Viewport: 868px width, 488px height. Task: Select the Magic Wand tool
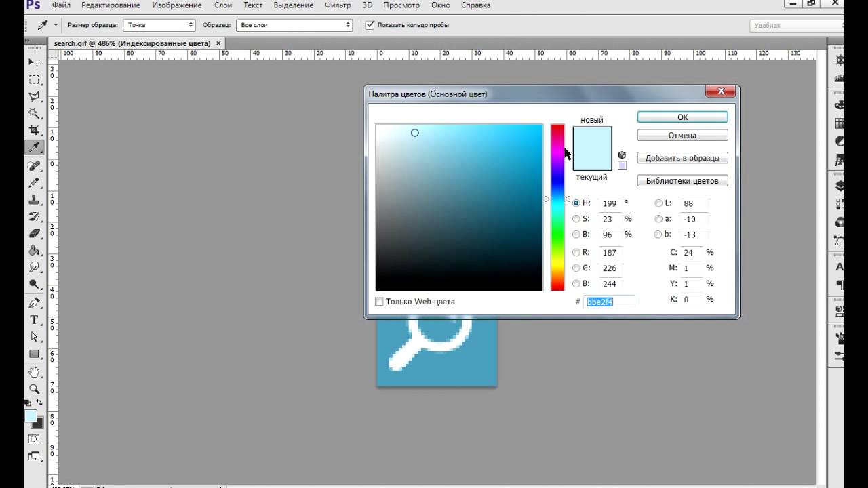[34, 113]
